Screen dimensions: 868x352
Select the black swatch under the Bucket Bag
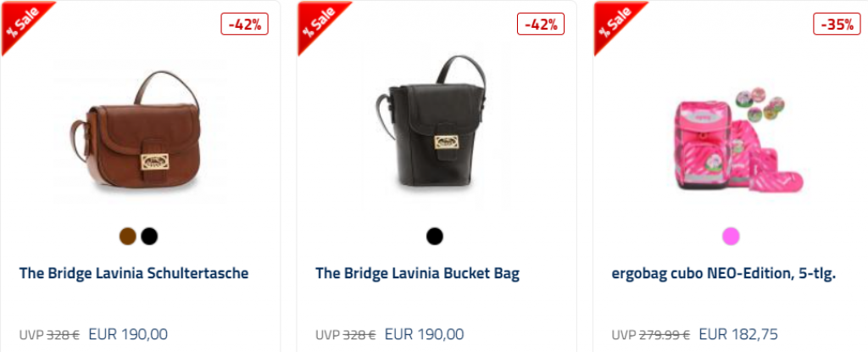tap(435, 237)
